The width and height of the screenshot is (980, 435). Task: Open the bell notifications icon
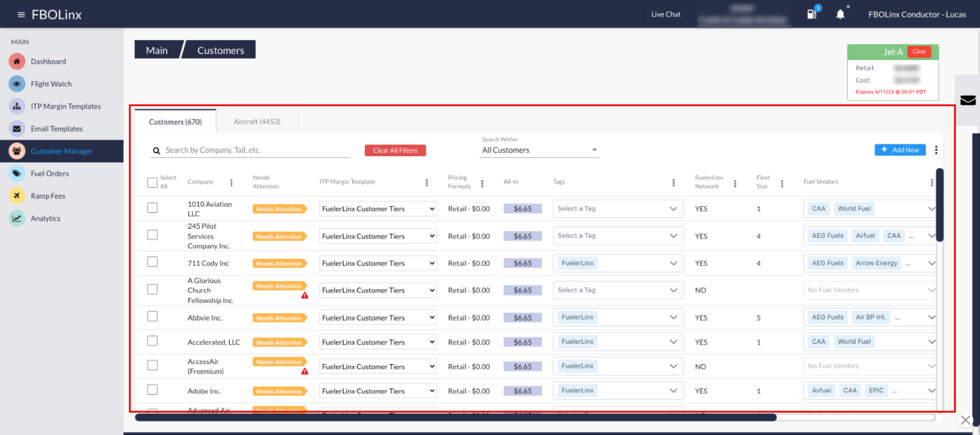point(840,14)
